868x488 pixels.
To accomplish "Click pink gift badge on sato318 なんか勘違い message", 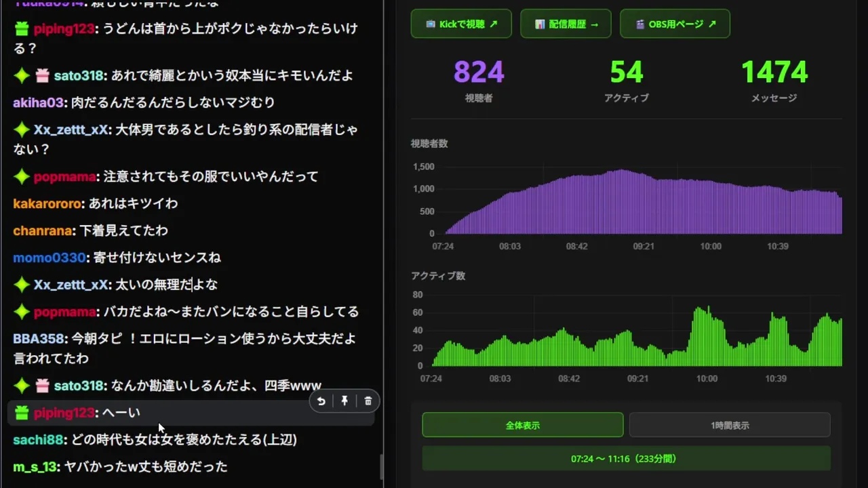I will pyautogui.click(x=42, y=386).
